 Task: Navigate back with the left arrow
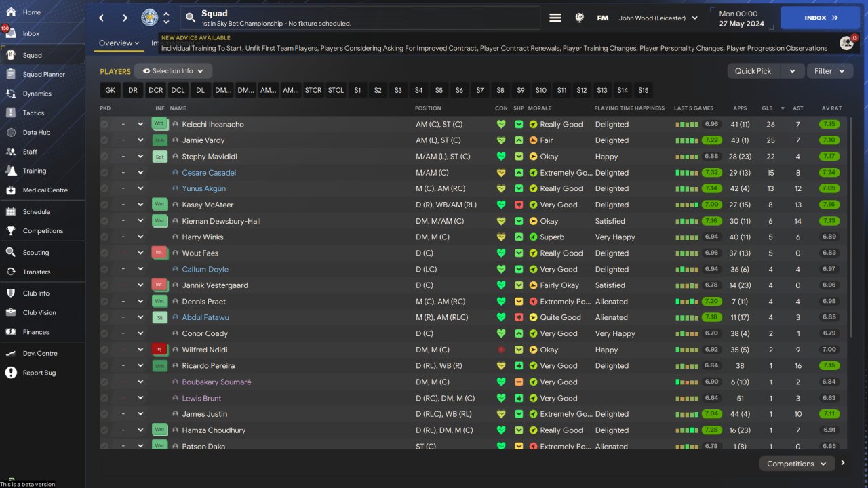point(102,18)
